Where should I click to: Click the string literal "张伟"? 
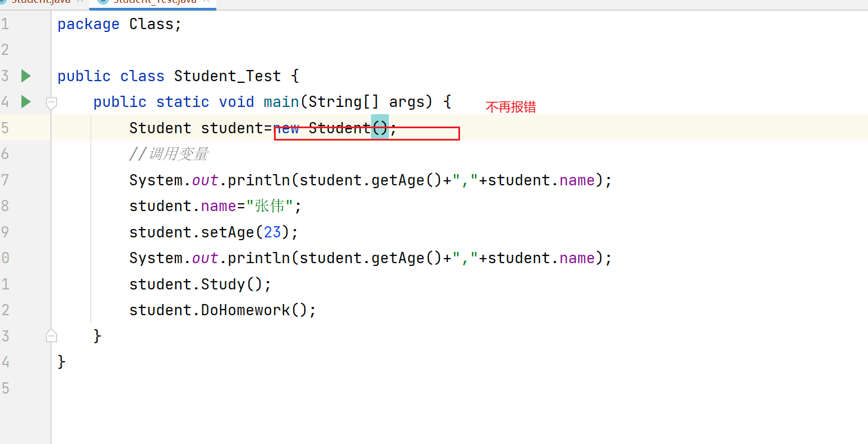tap(270, 206)
